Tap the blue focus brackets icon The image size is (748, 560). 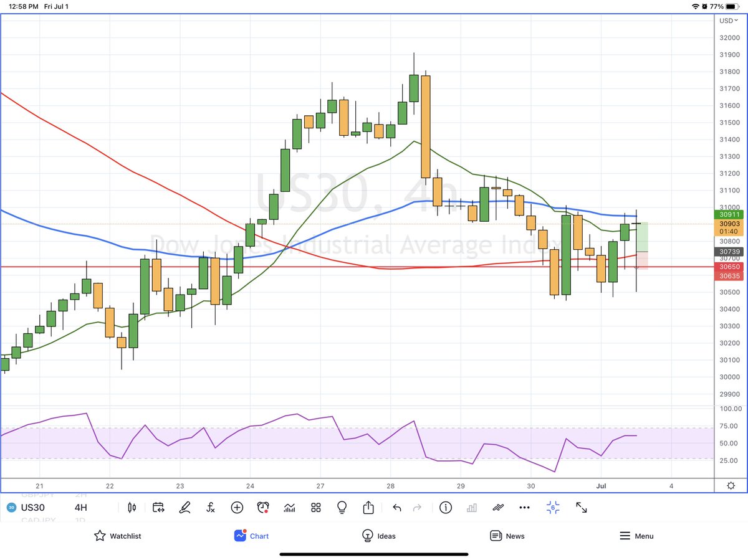pos(553,508)
